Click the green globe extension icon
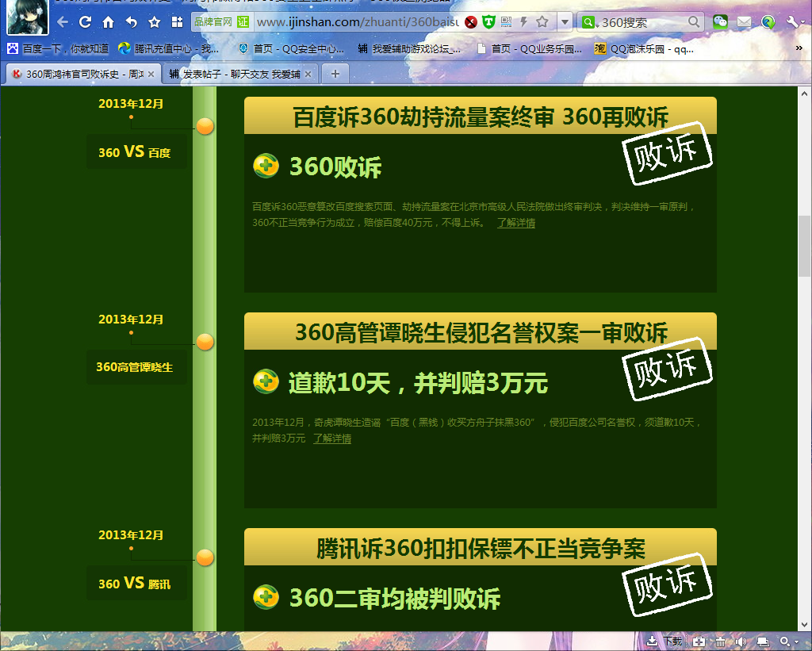 pos(768,21)
